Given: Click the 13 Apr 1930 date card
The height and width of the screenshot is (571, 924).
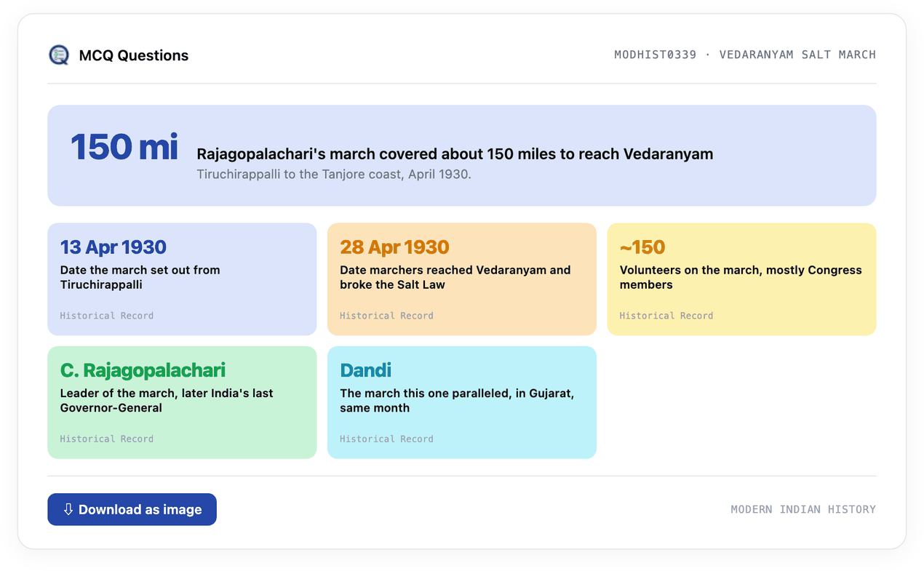Looking at the screenshot, I should click(x=182, y=279).
